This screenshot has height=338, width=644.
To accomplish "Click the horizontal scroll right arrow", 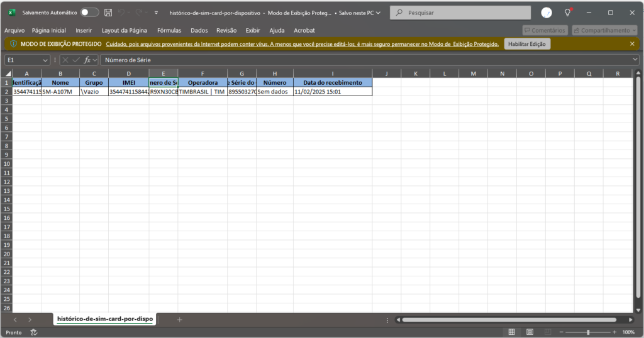I will [631, 320].
